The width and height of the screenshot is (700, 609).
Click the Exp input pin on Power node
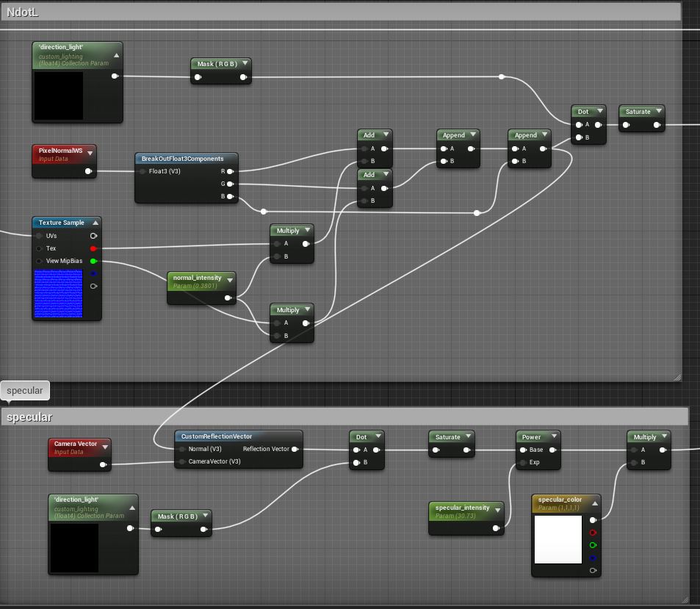[523, 463]
